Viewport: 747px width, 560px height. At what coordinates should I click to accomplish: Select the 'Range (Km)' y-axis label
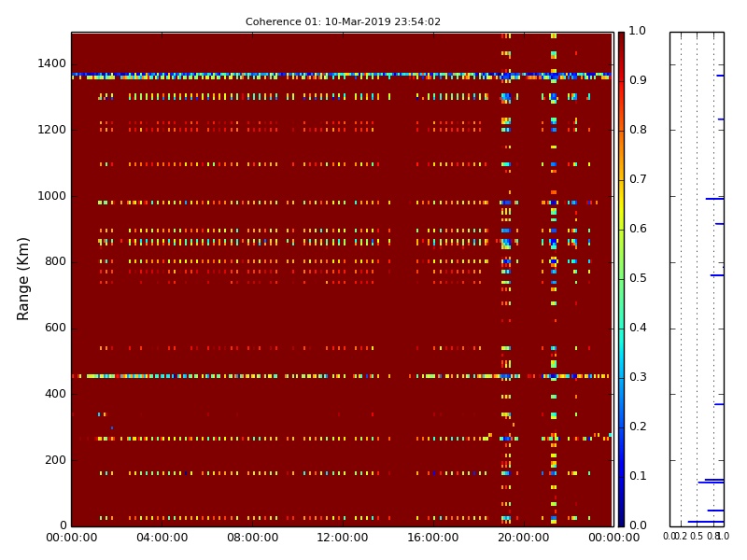(x=22, y=279)
